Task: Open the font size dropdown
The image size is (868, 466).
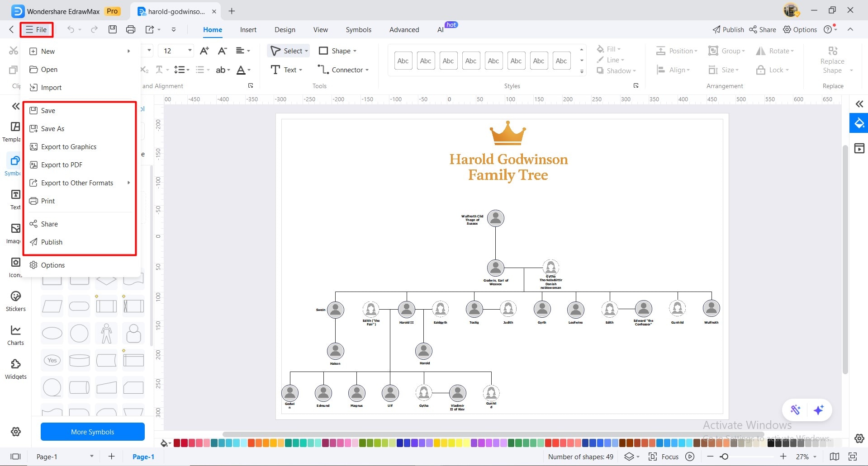Action: [x=190, y=51]
